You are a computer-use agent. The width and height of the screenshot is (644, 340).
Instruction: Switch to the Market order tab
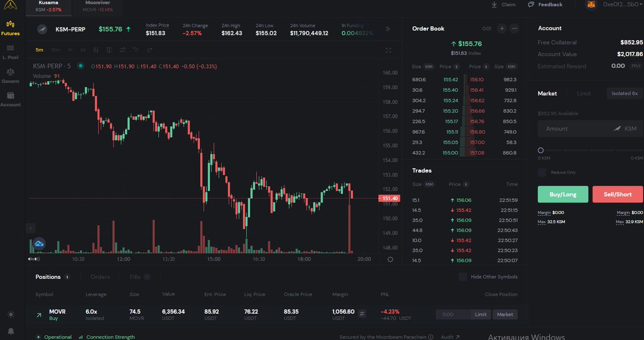tap(547, 93)
